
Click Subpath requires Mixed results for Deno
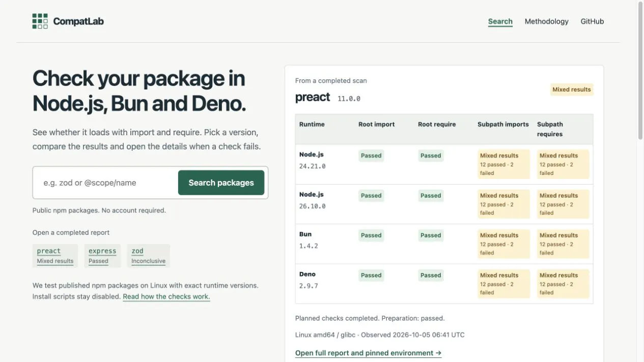pyautogui.click(x=563, y=284)
